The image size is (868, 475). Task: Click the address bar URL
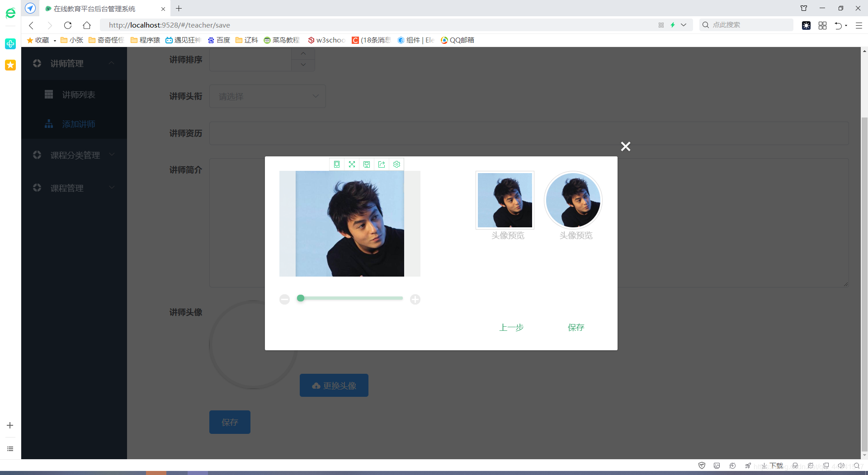click(x=170, y=25)
